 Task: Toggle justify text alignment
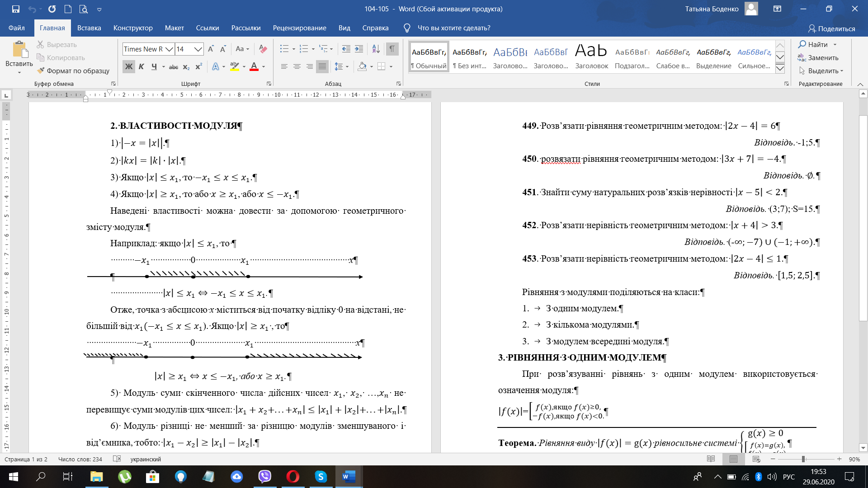(322, 66)
